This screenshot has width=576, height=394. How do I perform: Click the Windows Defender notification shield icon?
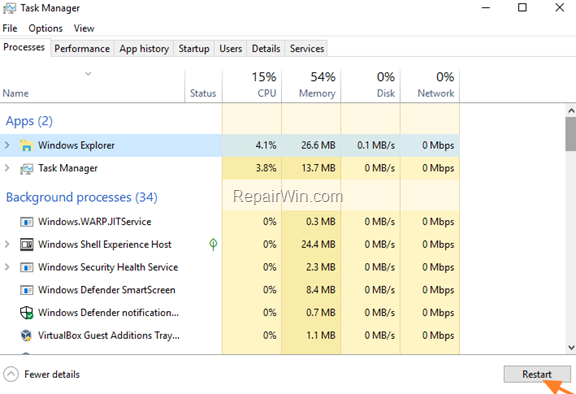tap(26, 313)
